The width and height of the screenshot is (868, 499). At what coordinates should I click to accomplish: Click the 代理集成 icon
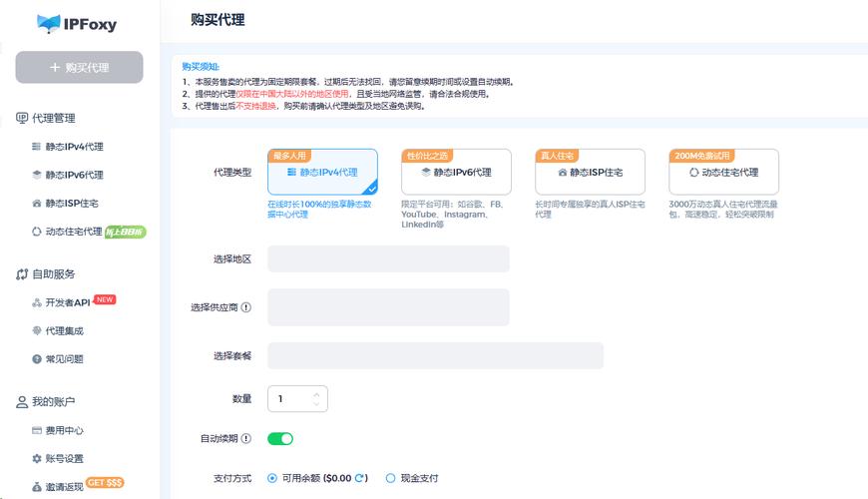(x=37, y=330)
